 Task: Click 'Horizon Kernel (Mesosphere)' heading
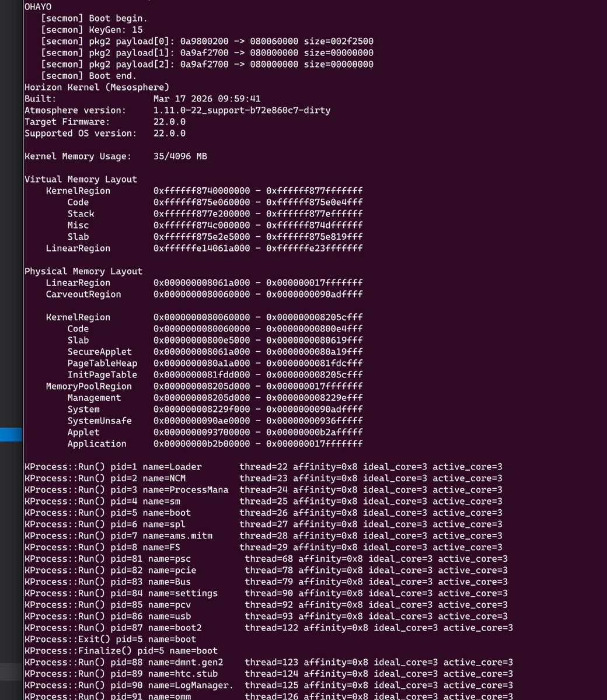(97, 87)
